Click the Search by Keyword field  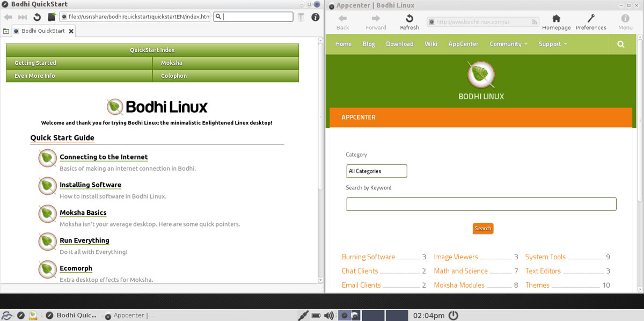(481, 204)
